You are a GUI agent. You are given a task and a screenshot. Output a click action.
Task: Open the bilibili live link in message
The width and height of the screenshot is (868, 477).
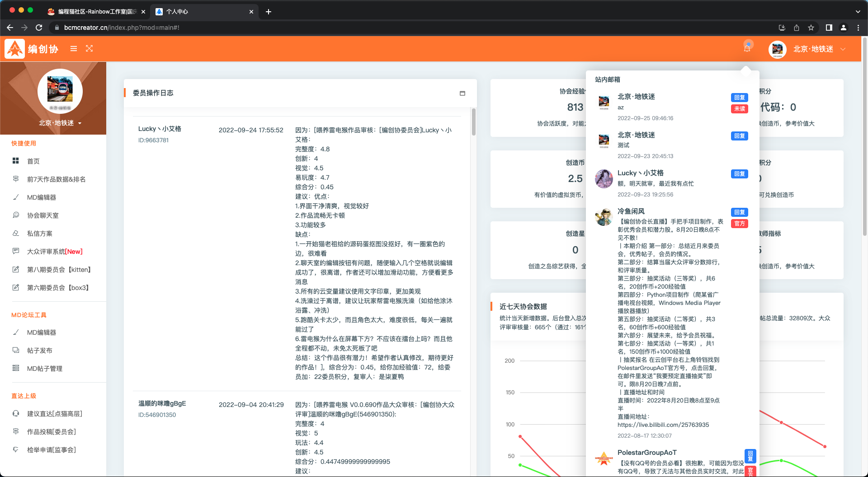click(x=663, y=425)
